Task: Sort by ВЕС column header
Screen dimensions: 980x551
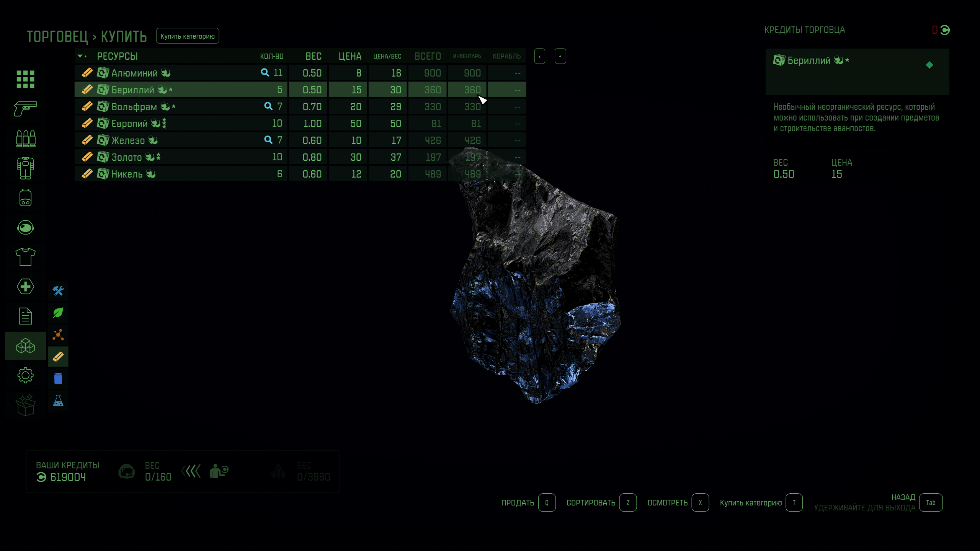Action: [x=313, y=57]
